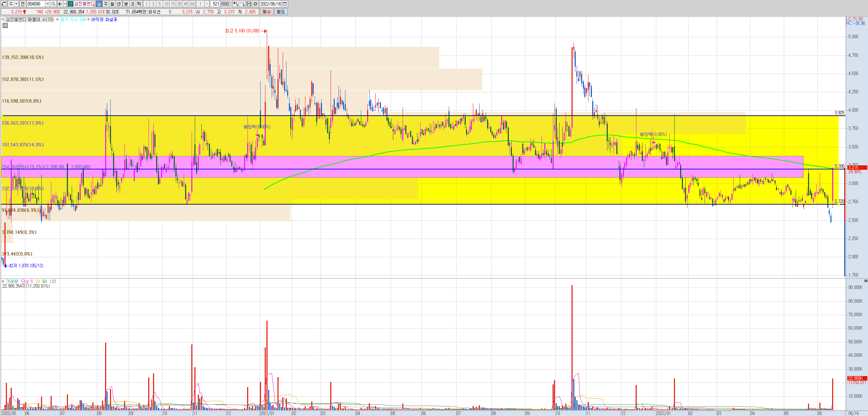Image resolution: width=868 pixels, height=416 pixels.
Task: Choose the 45 interval button
Action: click(186, 4)
